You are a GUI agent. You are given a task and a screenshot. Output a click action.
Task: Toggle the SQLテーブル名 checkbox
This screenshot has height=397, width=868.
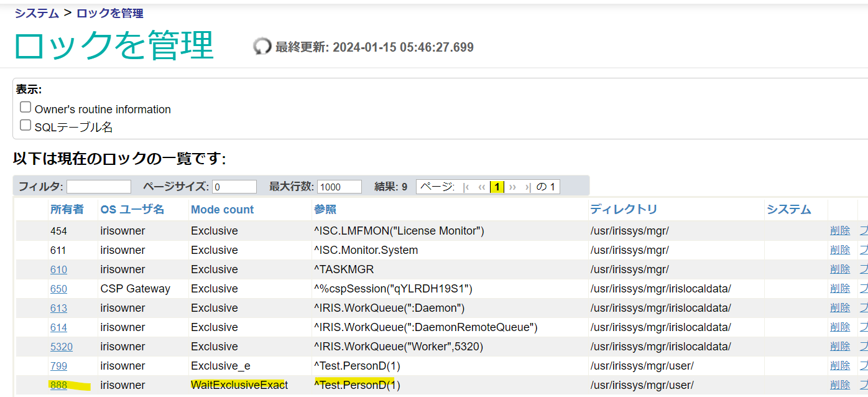click(x=25, y=125)
